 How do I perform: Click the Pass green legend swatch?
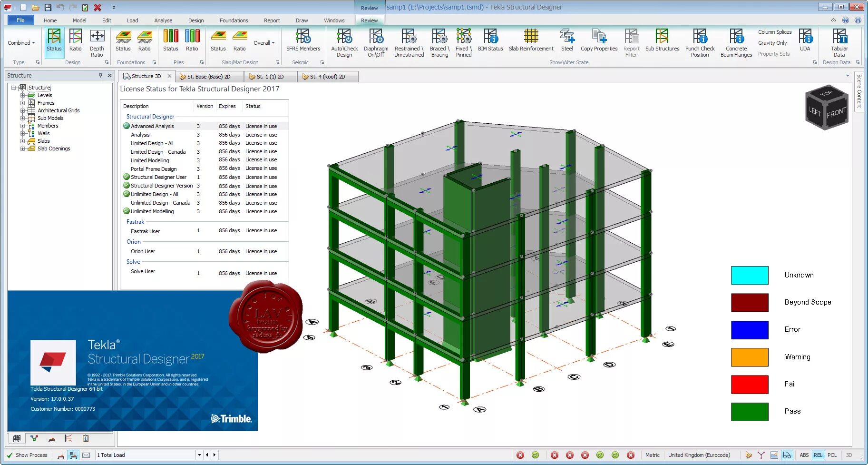pyautogui.click(x=750, y=412)
